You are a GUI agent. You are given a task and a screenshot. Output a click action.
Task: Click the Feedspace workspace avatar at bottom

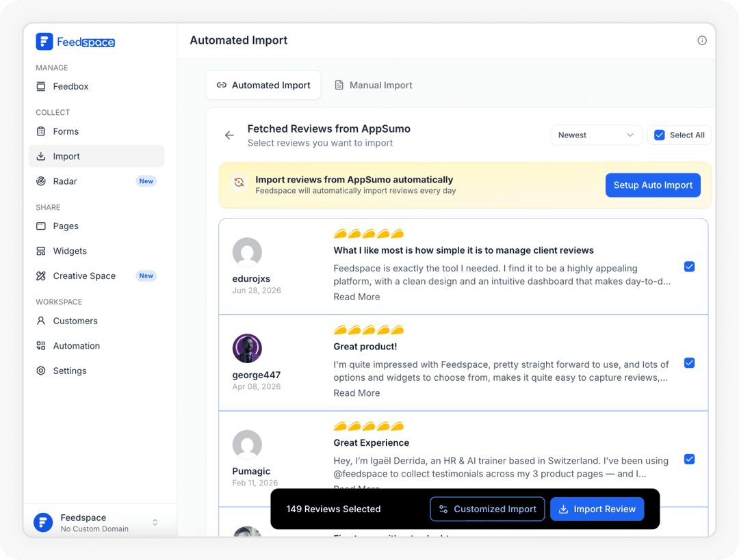(x=43, y=522)
